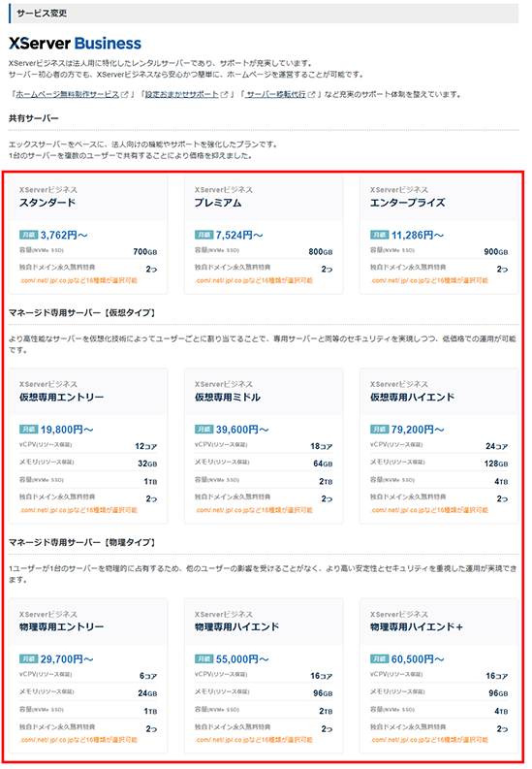Select the プレミアム plan card
This screenshot has width=532, height=769.
[x=264, y=234]
